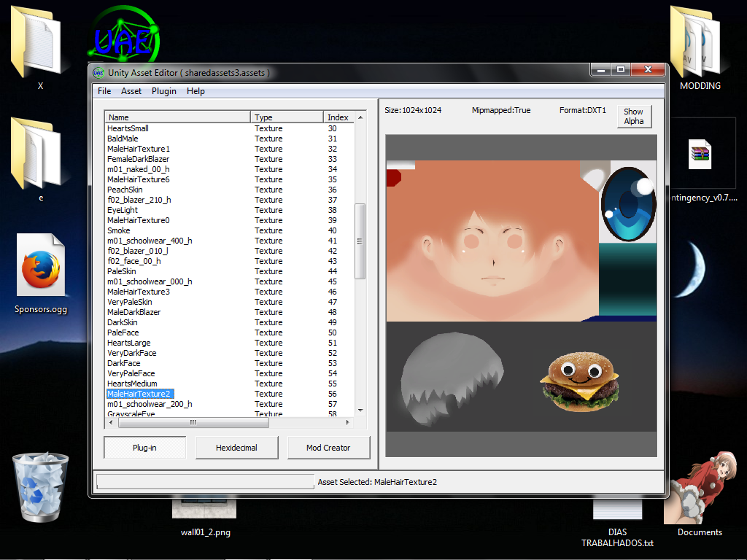The width and height of the screenshot is (747, 560).
Task: Open the Help menu
Action: [x=196, y=91]
